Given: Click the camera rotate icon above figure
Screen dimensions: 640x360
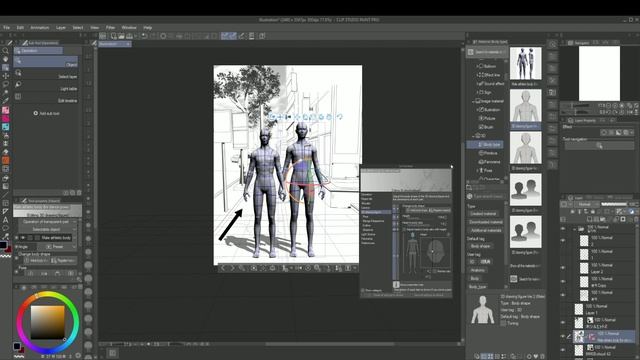Looking at the screenshot, I should [x=272, y=117].
